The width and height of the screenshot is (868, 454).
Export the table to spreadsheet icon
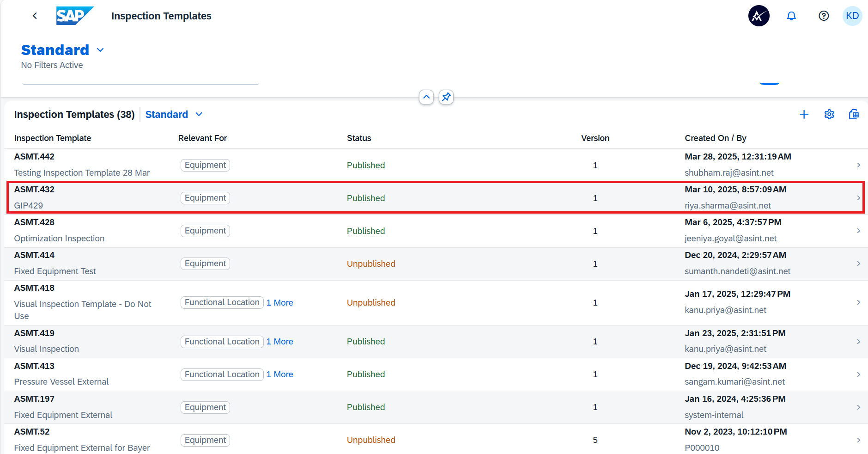pyautogui.click(x=854, y=114)
